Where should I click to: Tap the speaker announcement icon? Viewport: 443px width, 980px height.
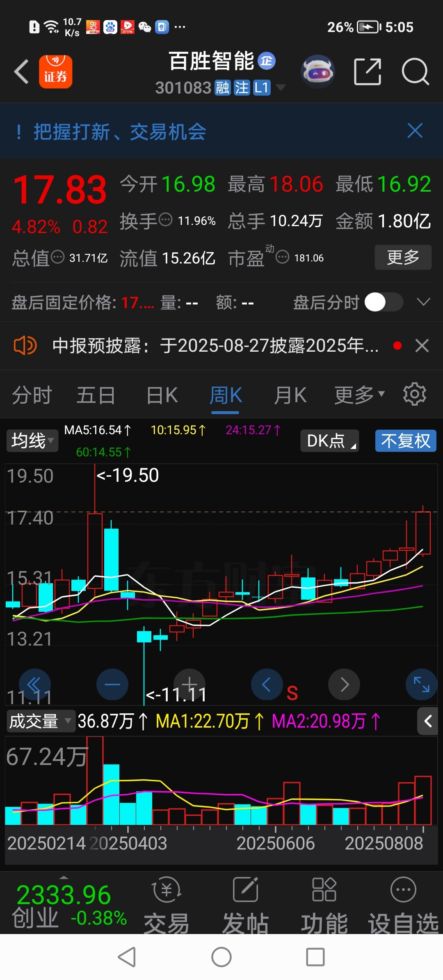coord(25,346)
